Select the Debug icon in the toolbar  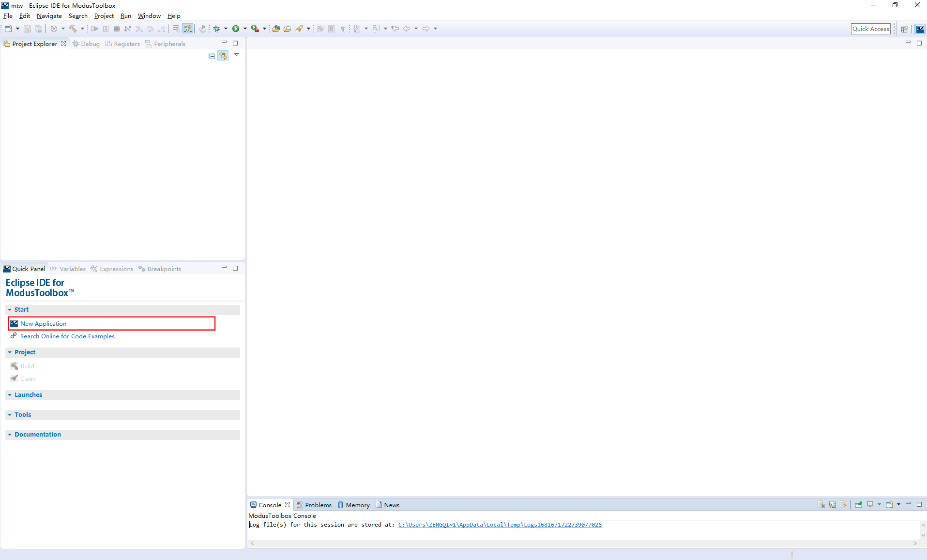216,28
